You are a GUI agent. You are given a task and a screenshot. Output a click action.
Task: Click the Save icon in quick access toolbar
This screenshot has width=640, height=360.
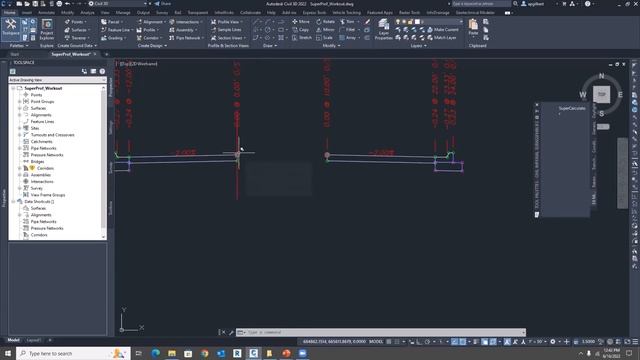tap(35, 4)
